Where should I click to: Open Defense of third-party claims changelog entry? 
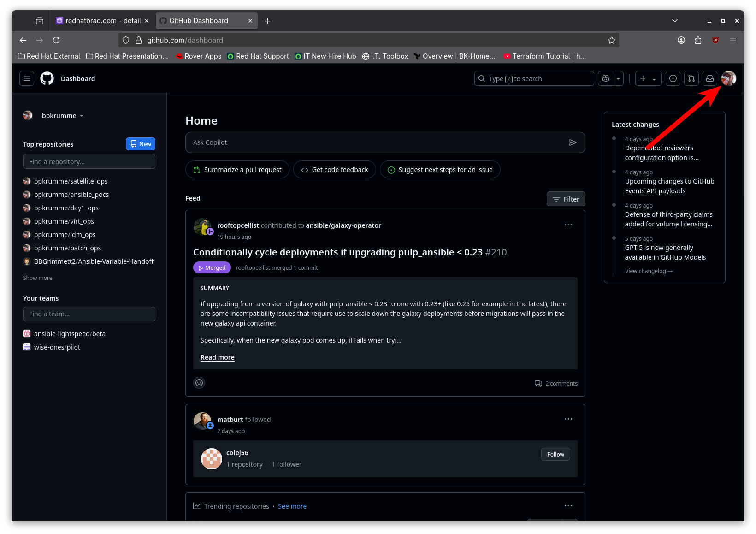(x=669, y=220)
